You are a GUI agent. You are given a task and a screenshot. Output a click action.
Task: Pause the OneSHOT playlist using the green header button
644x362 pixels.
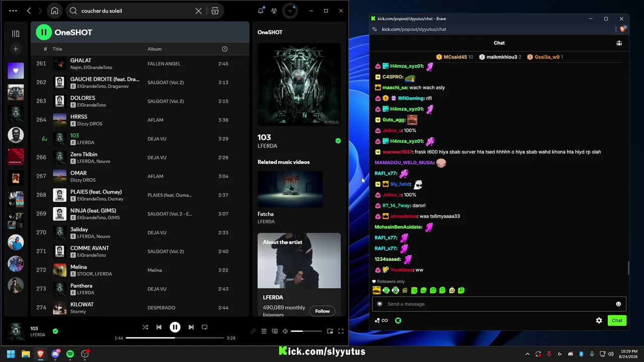pyautogui.click(x=44, y=32)
